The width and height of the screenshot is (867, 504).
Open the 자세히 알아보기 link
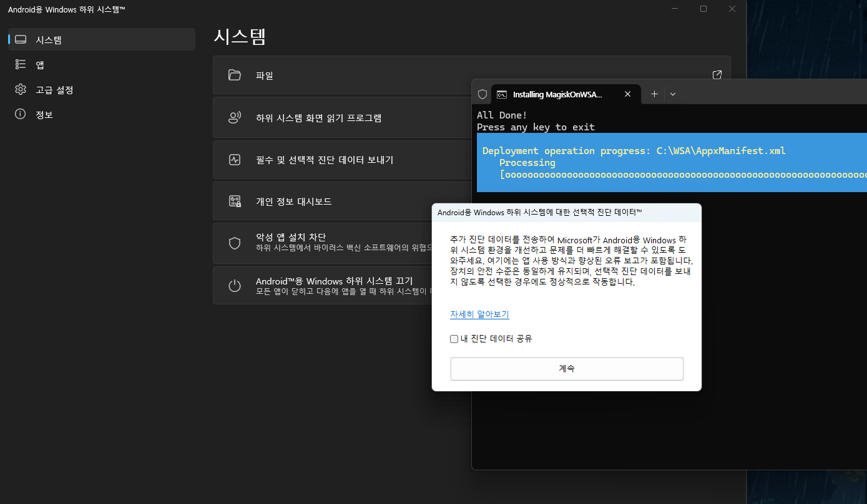point(479,314)
